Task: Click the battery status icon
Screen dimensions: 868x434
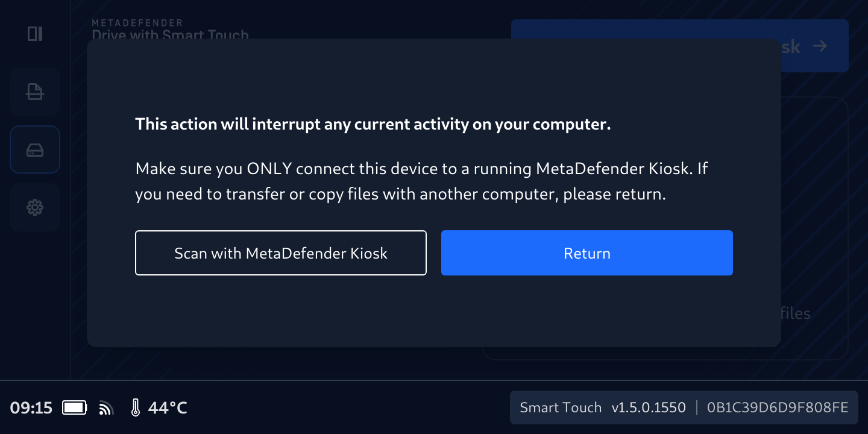Action: point(75,408)
